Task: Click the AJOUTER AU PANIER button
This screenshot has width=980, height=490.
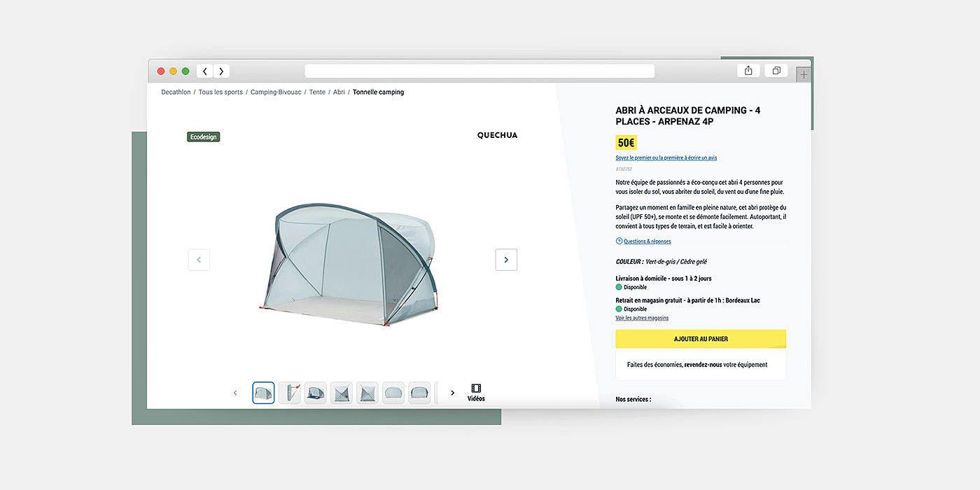Action: pos(701,339)
